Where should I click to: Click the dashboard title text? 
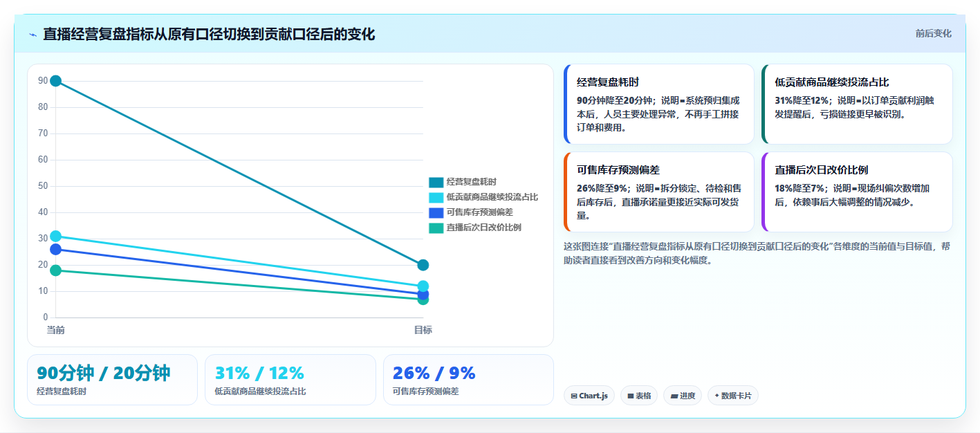[209, 34]
